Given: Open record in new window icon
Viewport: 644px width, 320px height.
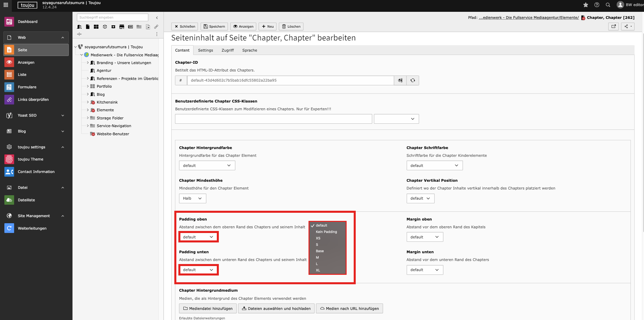Looking at the screenshot, I should [613, 26].
